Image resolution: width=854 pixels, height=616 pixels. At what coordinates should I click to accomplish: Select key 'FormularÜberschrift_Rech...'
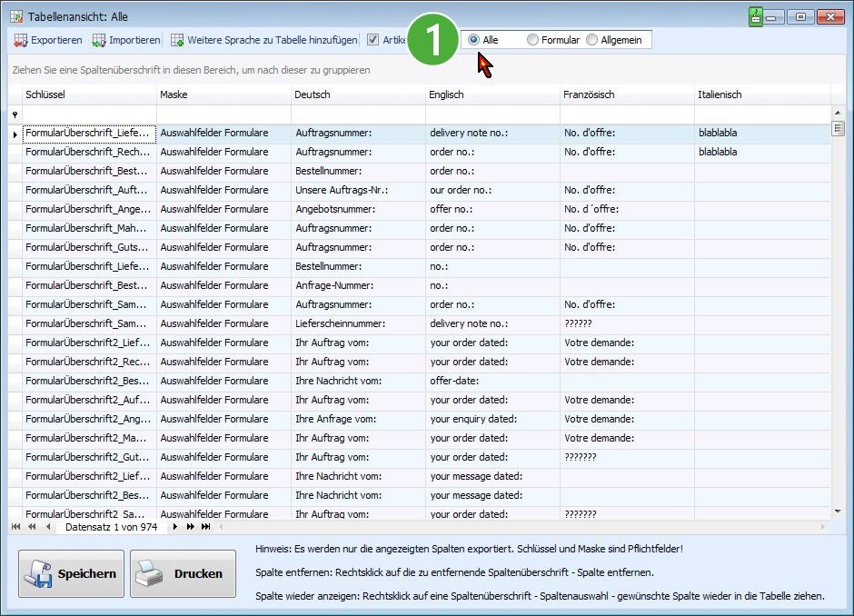[x=89, y=152]
